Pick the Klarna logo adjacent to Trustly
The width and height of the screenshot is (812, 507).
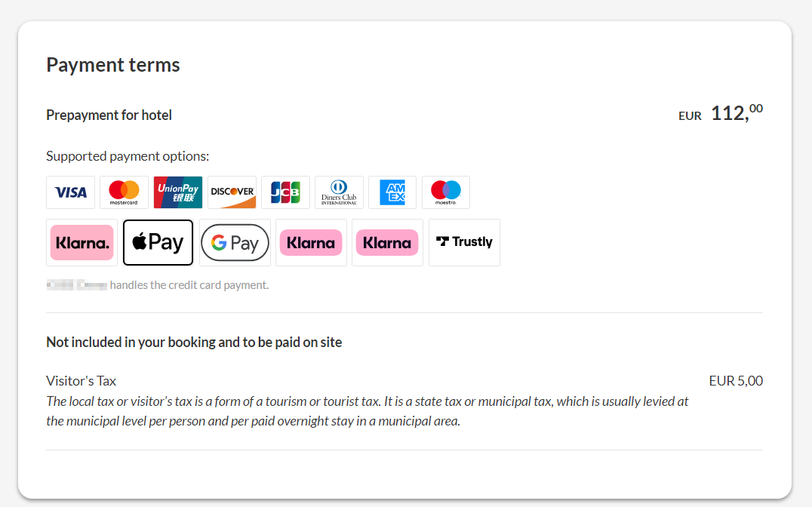[387, 243]
